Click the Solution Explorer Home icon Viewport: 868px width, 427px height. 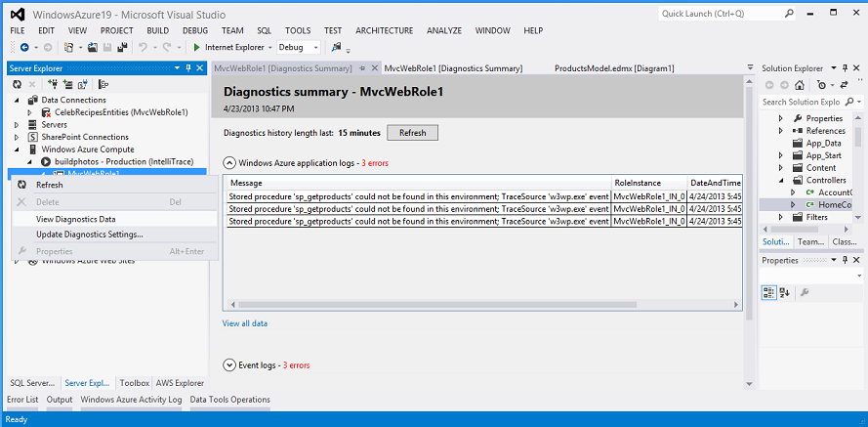[800, 85]
